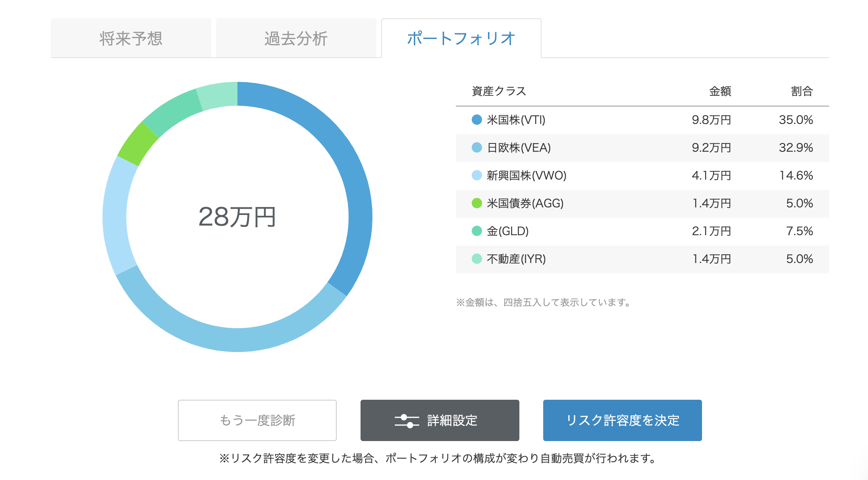Click the 4.1万円 amount cell
This screenshot has width=868, height=480.
[712, 175]
